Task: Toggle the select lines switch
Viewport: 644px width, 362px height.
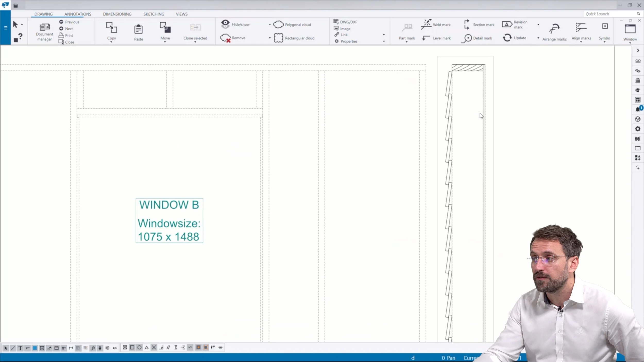Action: coord(13,348)
